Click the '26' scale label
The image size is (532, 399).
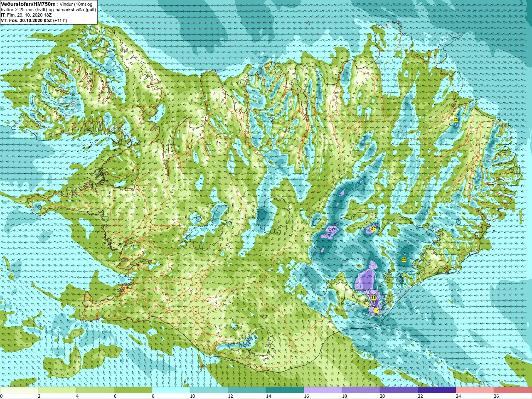pos(496,396)
